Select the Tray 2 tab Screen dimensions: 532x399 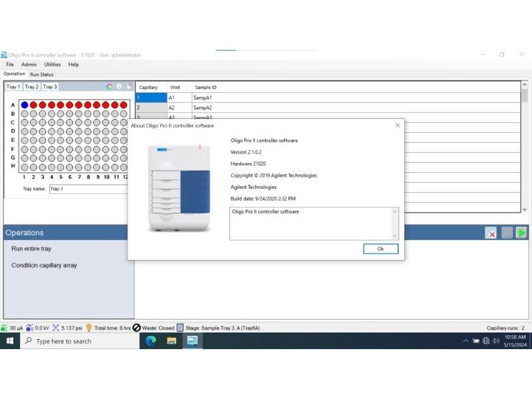[31, 87]
